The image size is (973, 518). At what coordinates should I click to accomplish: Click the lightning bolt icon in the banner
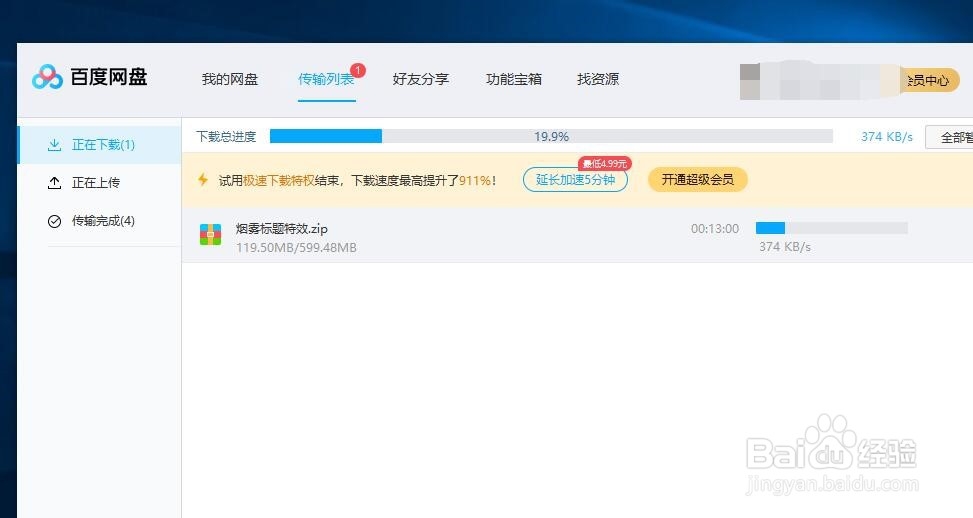(203, 180)
